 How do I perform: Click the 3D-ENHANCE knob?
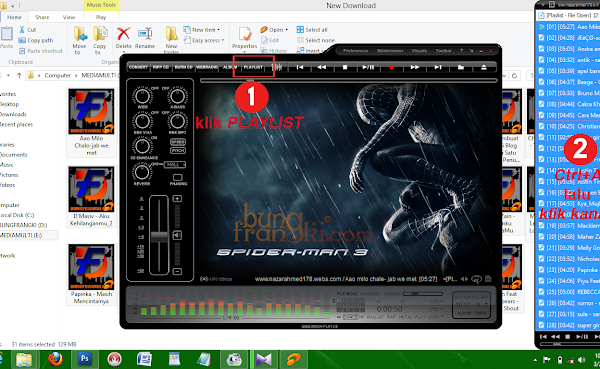click(x=142, y=146)
